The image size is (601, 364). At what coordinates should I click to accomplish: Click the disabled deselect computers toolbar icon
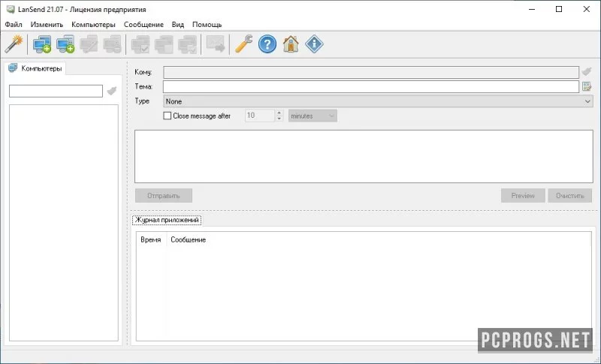click(x=164, y=44)
